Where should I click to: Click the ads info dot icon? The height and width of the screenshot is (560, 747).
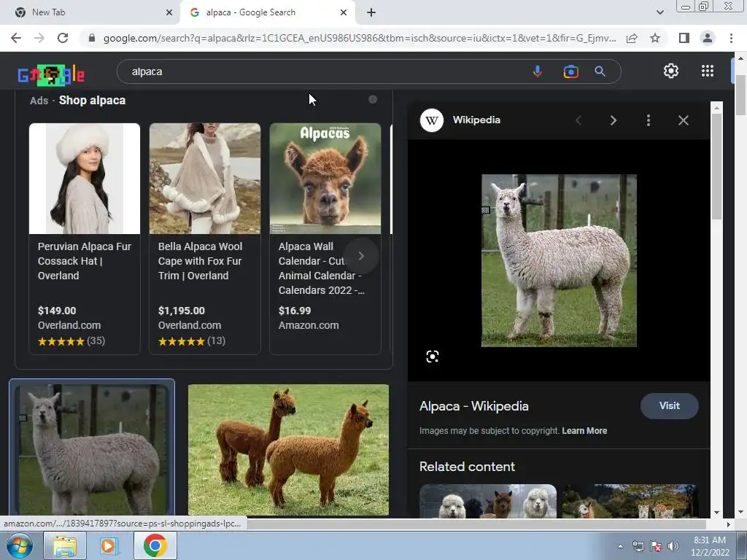tap(373, 99)
